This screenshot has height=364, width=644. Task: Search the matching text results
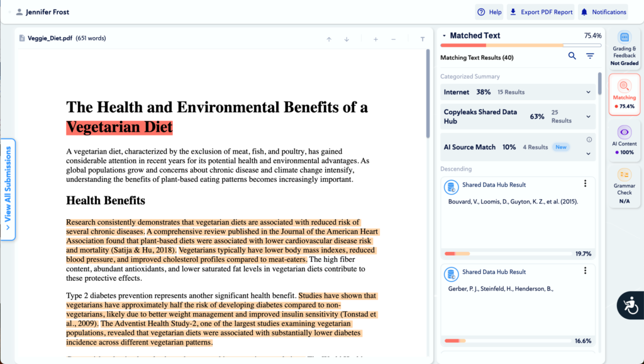coord(572,56)
